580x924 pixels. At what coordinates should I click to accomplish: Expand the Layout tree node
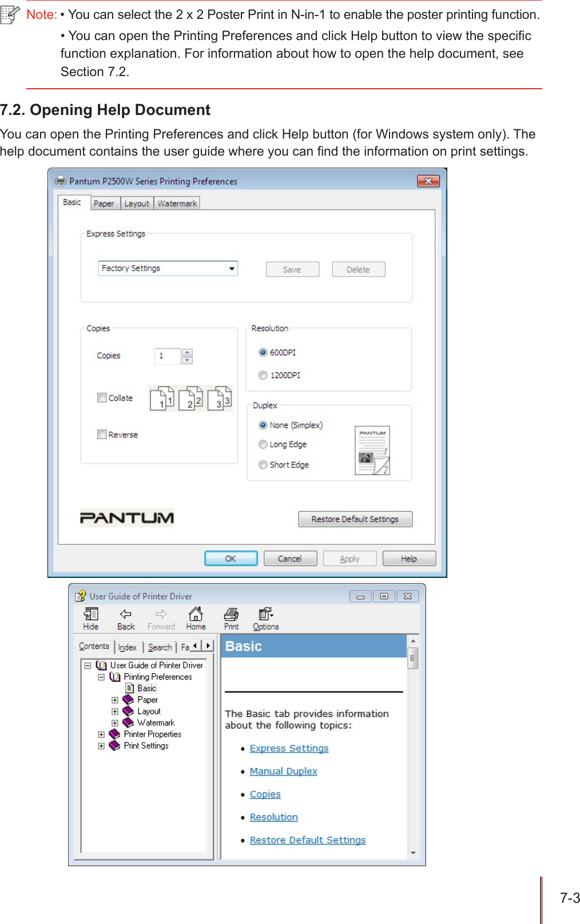pyautogui.click(x=115, y=711)
